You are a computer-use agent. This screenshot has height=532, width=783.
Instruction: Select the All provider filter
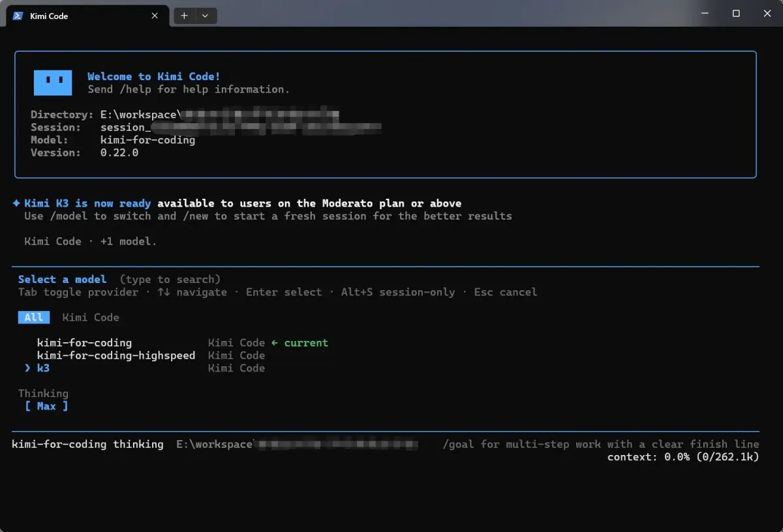pos(33,318)
